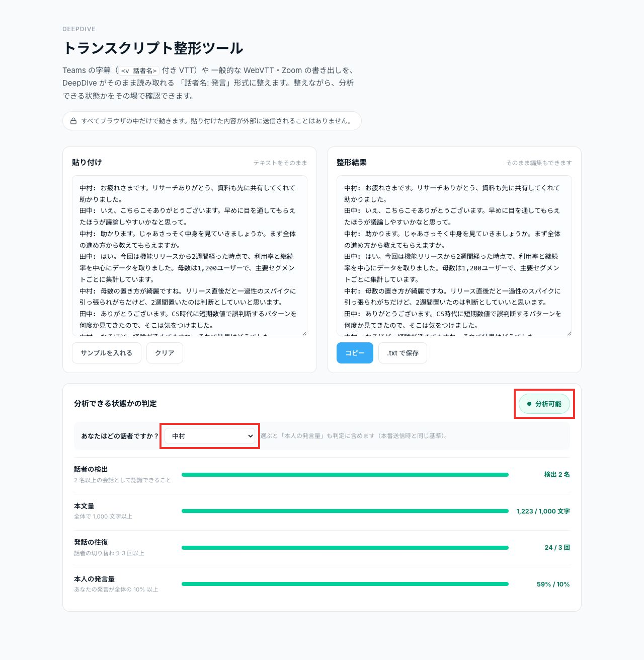644x660 pixels.
Task: Click the 59% / 10% value
Action: tap(553, 584)
